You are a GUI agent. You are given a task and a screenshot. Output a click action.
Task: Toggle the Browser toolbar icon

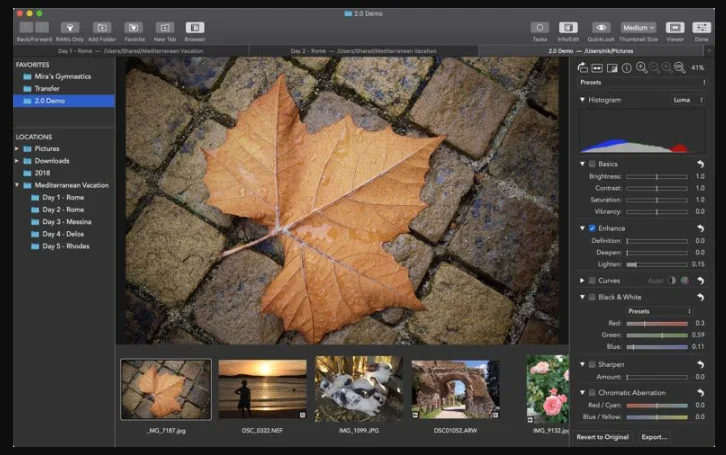tap(195, 28)
